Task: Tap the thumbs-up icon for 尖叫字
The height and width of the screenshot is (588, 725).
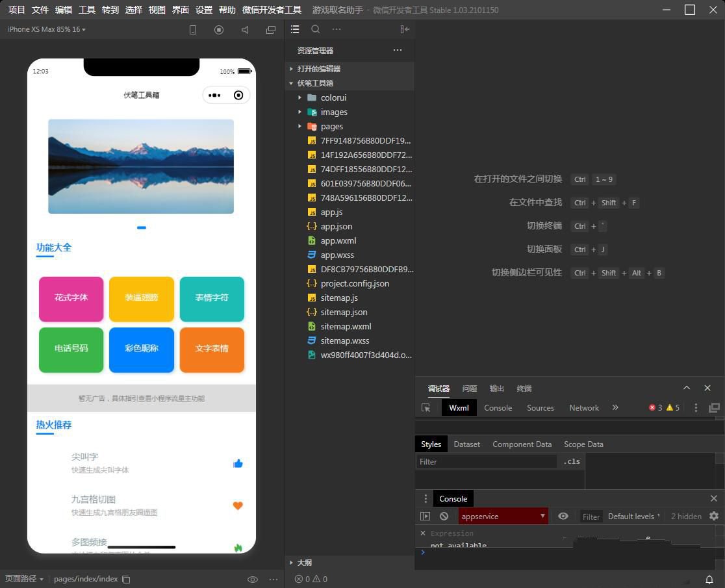Action: click(238, 463)
